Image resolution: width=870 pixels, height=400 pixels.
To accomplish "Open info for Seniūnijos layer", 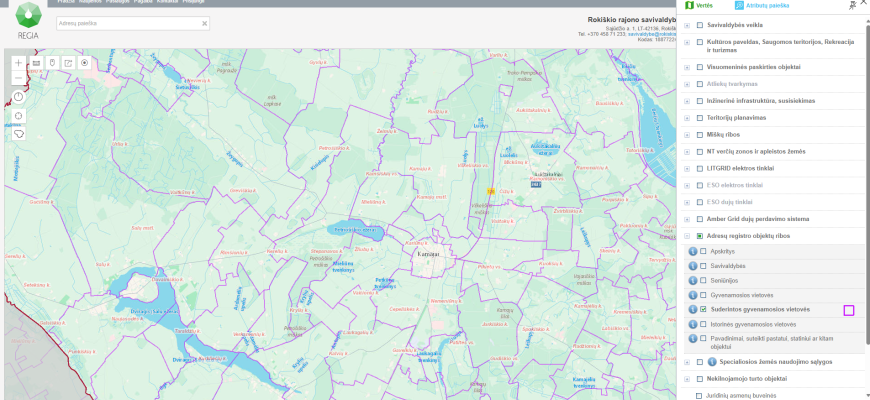I will click(692, 280).
